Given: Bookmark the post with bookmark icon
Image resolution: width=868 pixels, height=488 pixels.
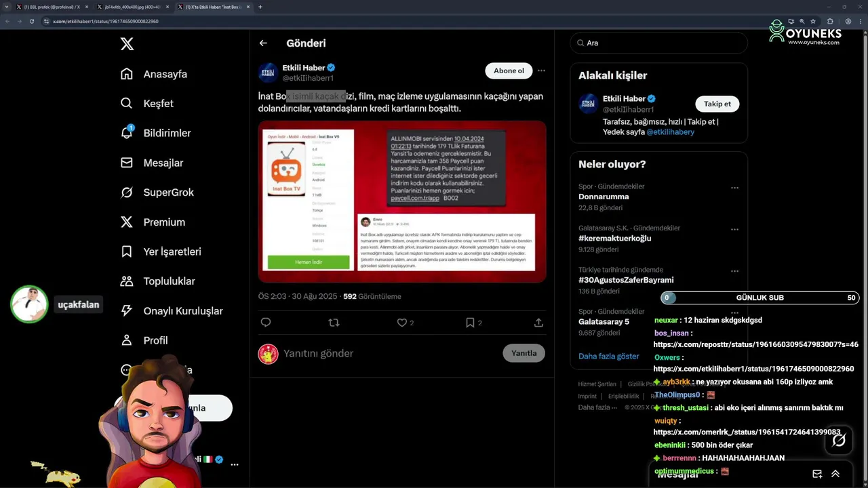Looking at the screenshot, I should 470,323.
